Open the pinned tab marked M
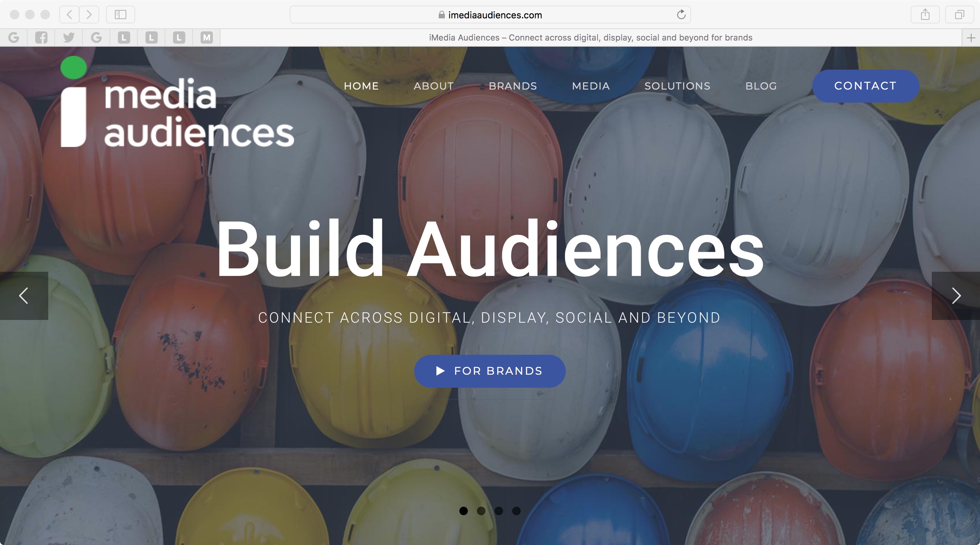 (x=207, y=38)
